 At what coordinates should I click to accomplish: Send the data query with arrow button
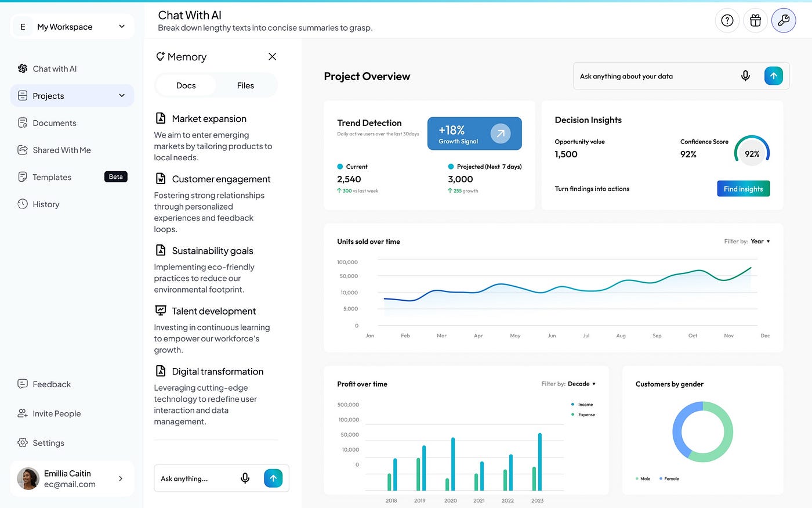774,76
